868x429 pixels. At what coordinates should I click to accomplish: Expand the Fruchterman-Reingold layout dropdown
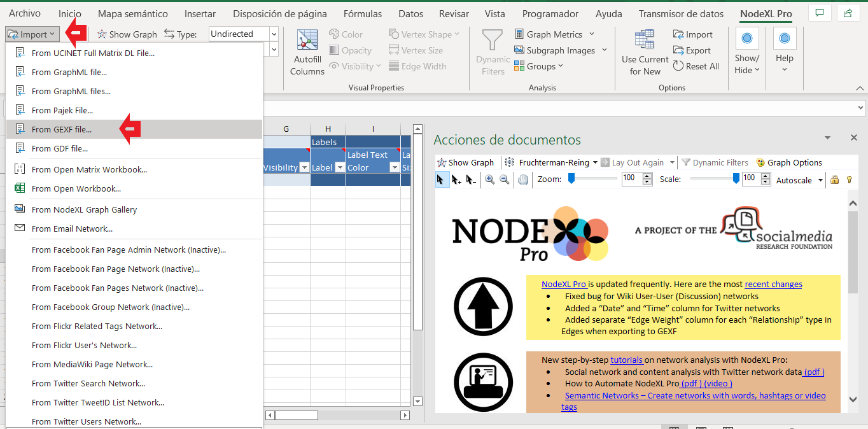pyautogui.click(x=595, y=162)
